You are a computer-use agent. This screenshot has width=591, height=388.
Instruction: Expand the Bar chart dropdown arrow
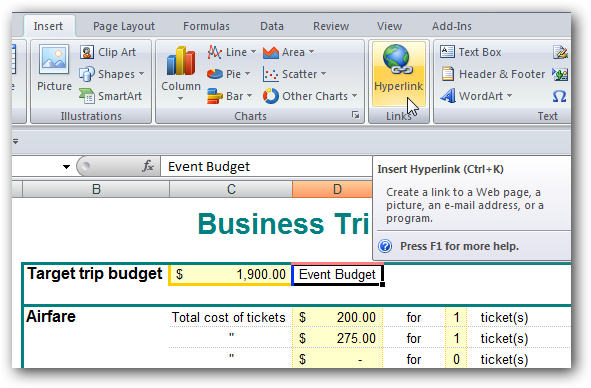pos(249,96)
